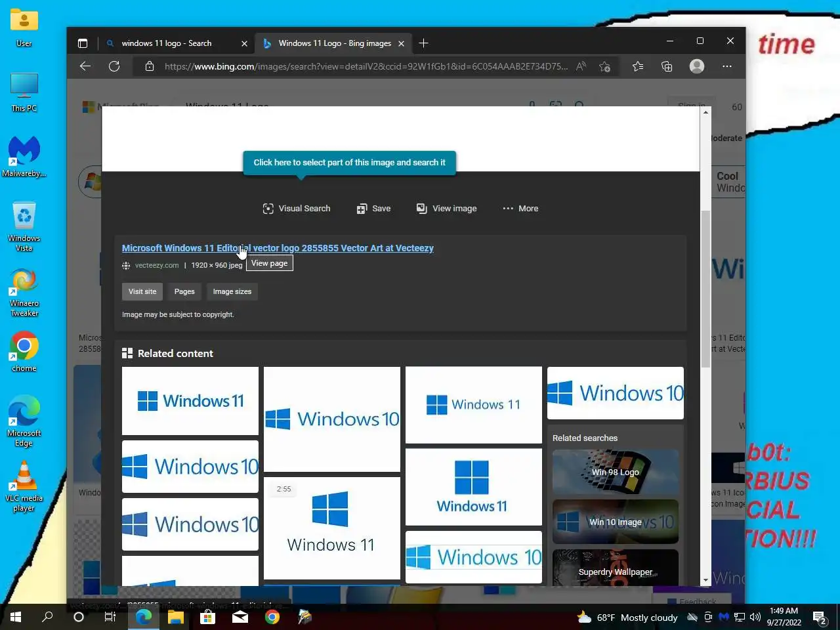The height and width of the screenshot is (630, 840).
Task: Open the Mail app on the taskbar
Action: 240,617
